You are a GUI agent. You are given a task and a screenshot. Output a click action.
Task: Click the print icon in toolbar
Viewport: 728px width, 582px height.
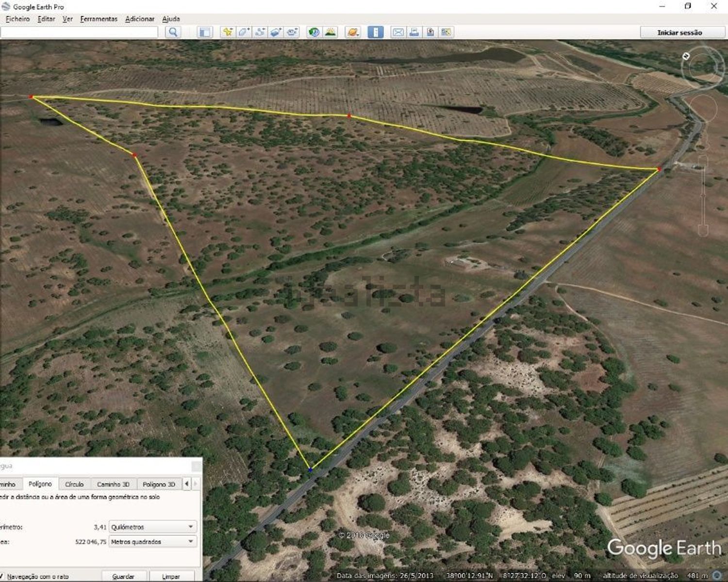coord(414,32)
